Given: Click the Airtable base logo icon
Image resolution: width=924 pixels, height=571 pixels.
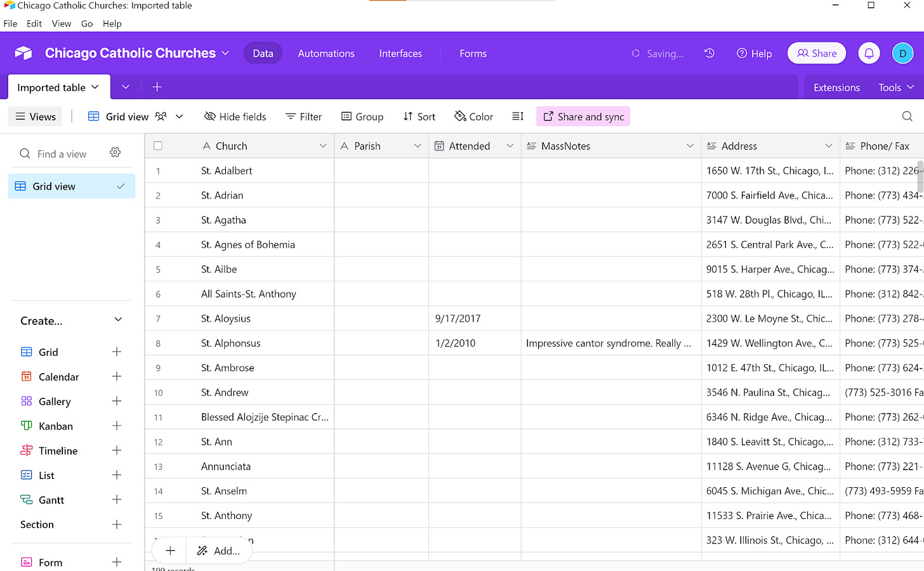Looking at the screenshot, I should pyautogui.click(x=23, y=53).
